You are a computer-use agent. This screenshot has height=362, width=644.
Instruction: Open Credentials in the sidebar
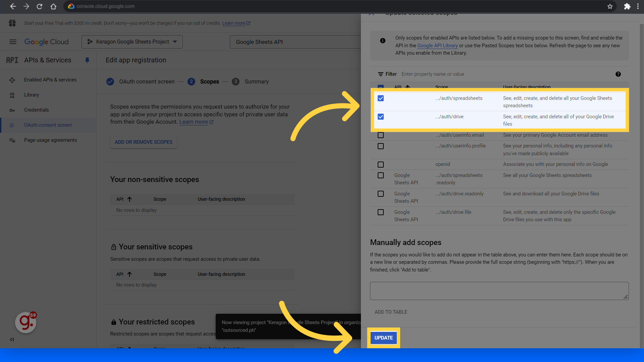point(36,110)
